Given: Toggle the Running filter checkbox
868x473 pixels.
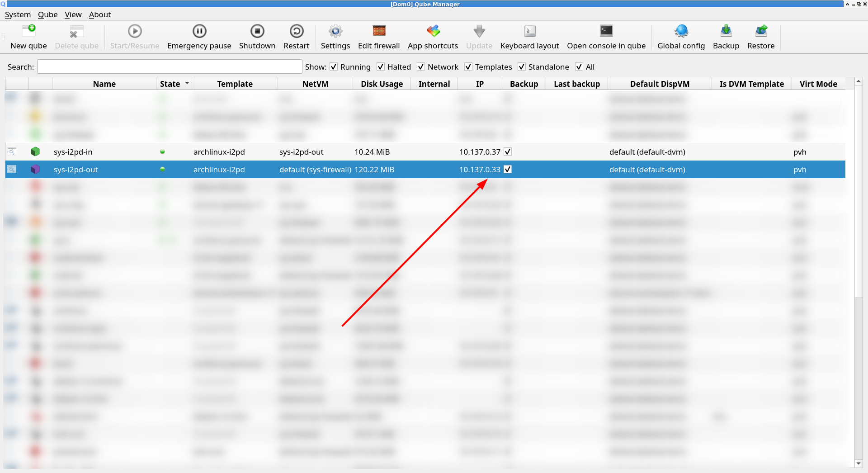Looking at the screenshot, I should pos(334,66).
